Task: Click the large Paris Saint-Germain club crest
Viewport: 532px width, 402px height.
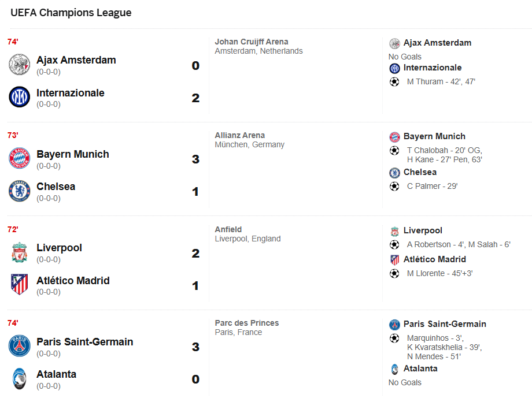Action: (19, 346)
